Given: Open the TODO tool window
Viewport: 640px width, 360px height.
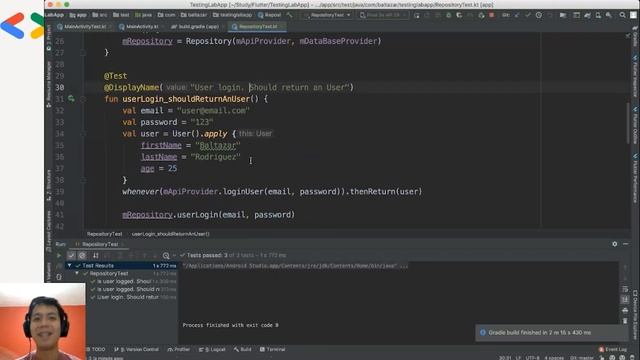Looking at the screenshot, I should click(96, 349).
